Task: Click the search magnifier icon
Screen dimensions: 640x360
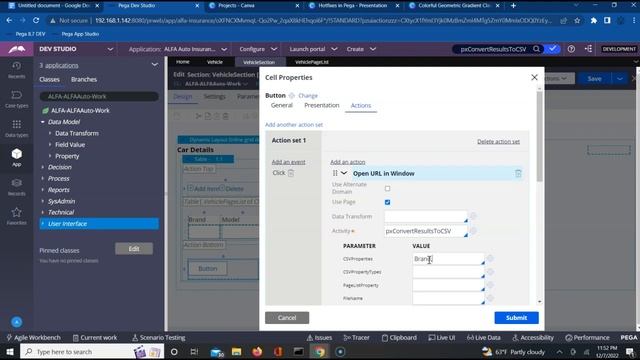Action: pos(536,49)
